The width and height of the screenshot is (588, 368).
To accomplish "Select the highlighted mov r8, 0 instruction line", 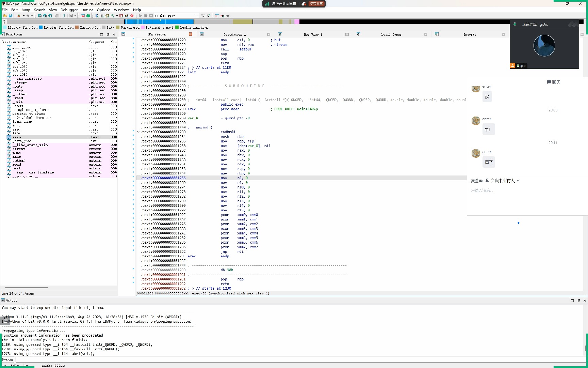I will [x=301, y=178].
